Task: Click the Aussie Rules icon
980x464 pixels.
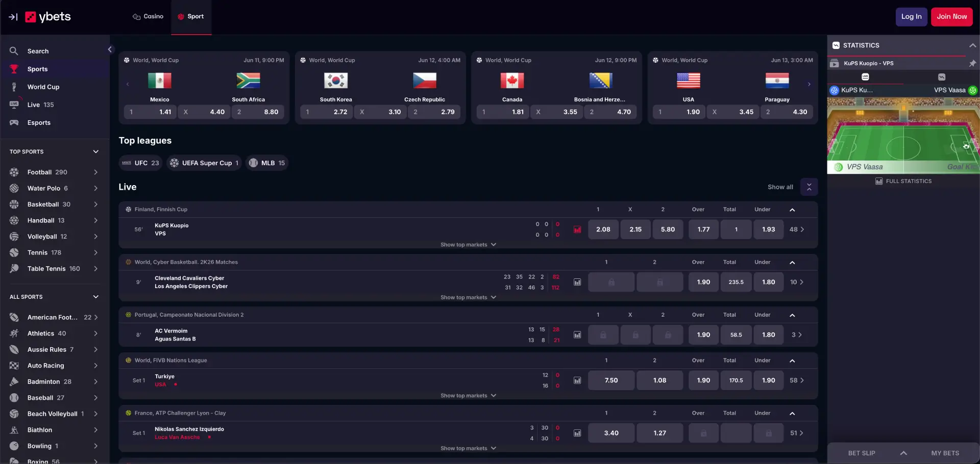Action: (x=14, y=349)
